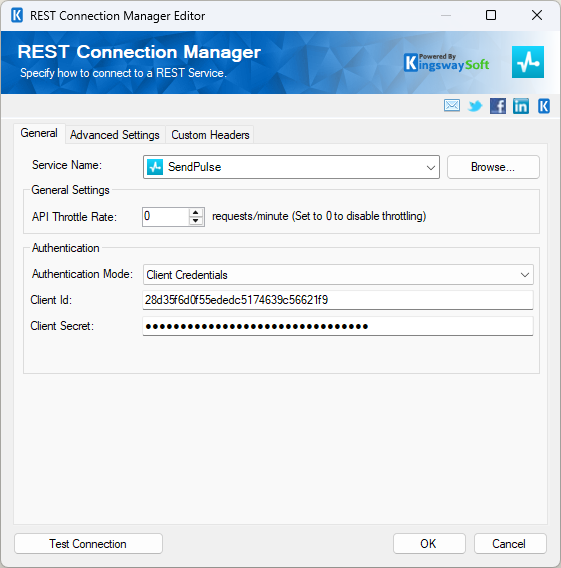Click the email envelope icon
The width and height of the screenshot is (561, 568).
(452, 106)
